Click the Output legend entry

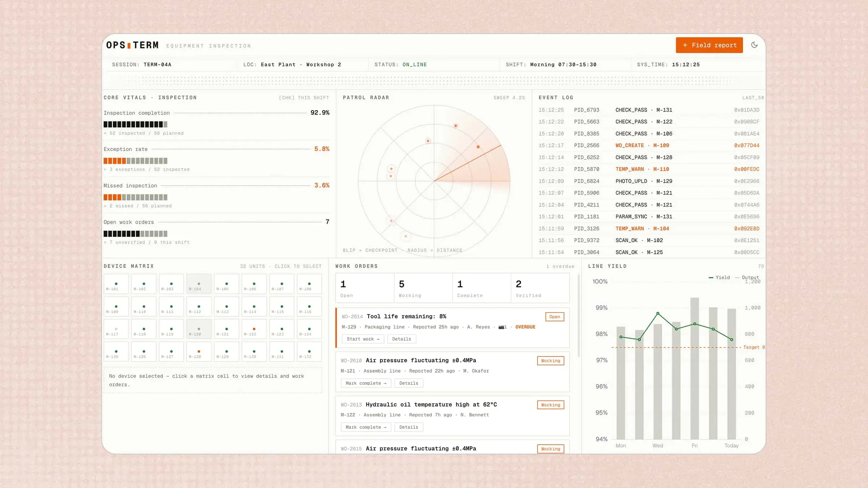[x=747, y=278]
